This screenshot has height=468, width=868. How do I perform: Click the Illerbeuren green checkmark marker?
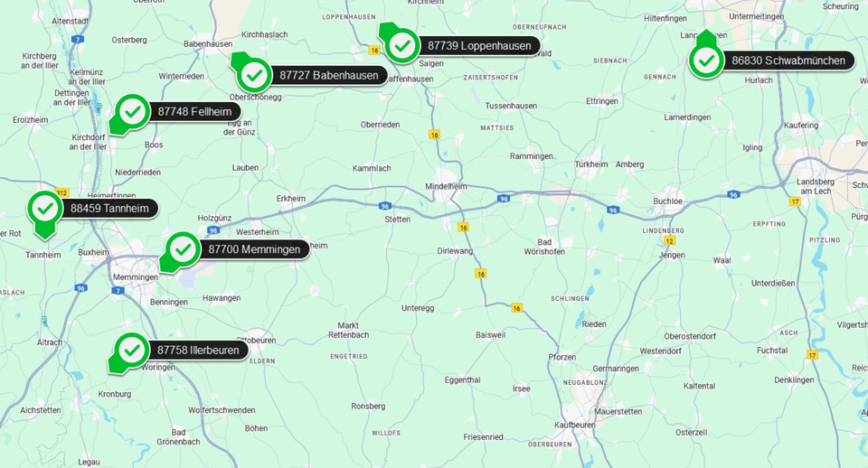tap(132, 351)
